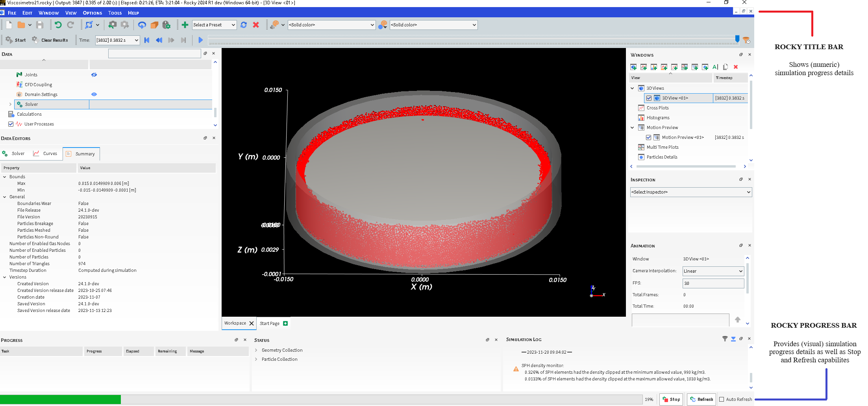Image resolution: width=868 pixels, height=406 pixels.
Task: Open the Select a Preset dropdown
Action: coord(214,25)
